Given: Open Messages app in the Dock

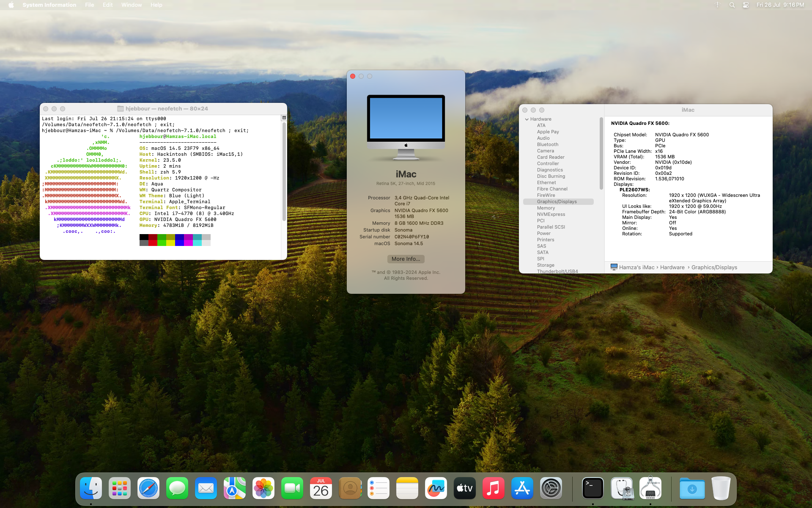Looking at the screenshot, I should pyautogui.click(x=177, y=489).
